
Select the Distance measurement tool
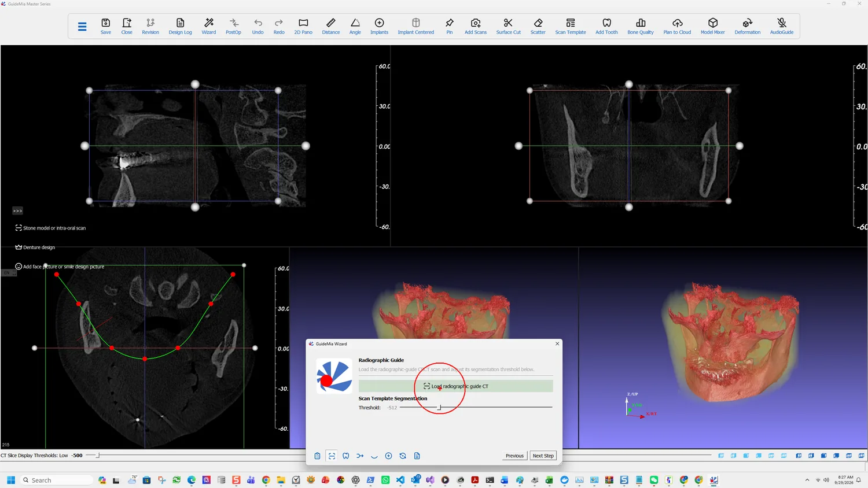pyautogui.click(x=331, y=26)
